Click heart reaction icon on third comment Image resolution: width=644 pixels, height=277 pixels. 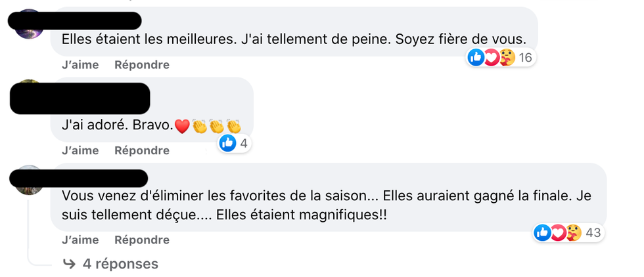pyautogui.click(x=558, y=232)
